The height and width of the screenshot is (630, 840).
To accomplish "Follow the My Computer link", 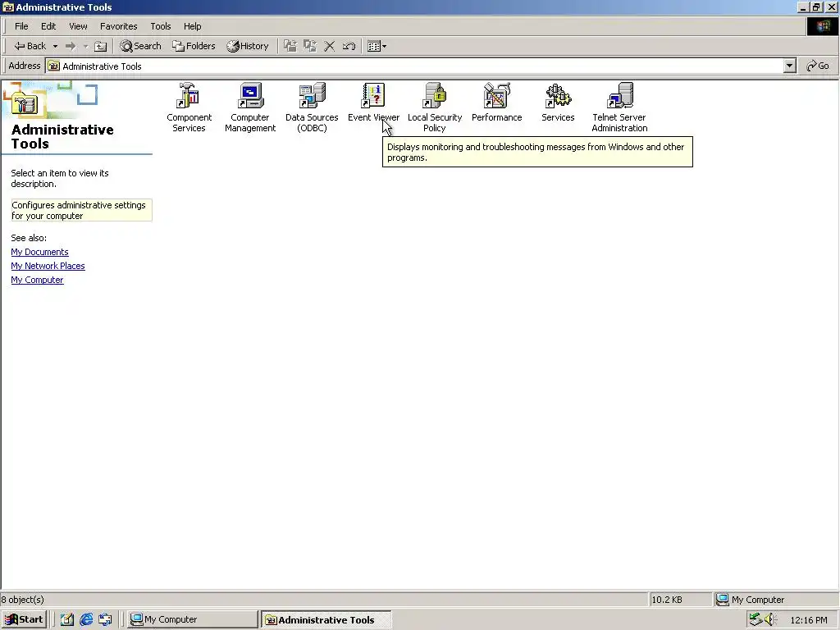I will (37, 280).
